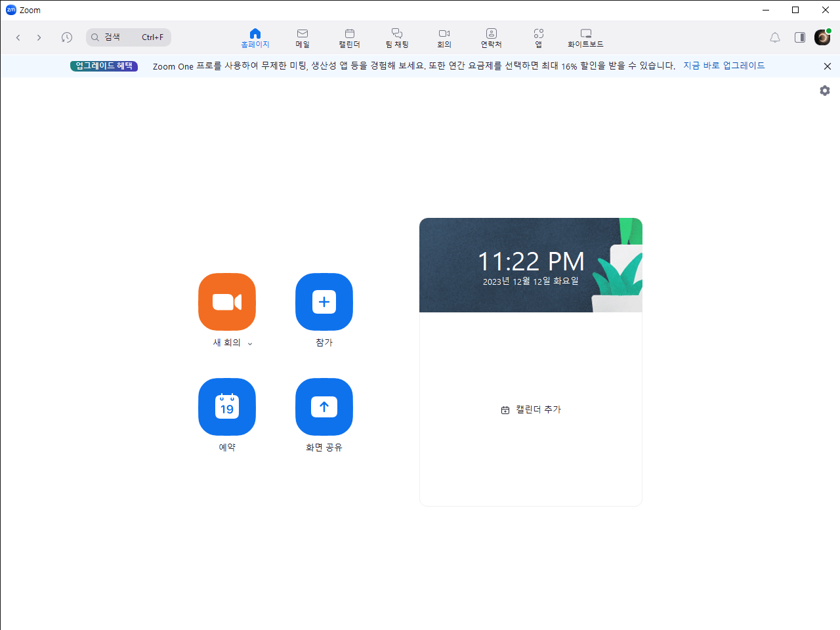Minimize the Zoom window
This screenshot has height=630, width=840.
pyautogui.click(x=766, y=10)
